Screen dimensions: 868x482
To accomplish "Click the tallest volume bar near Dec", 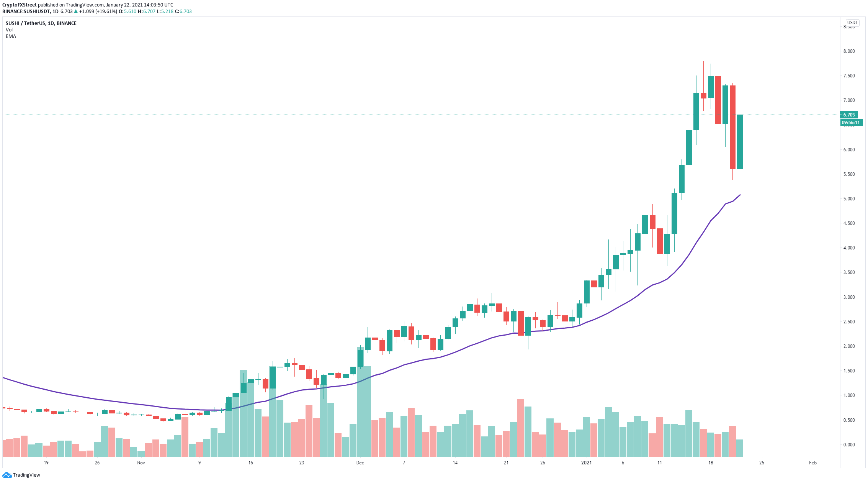I will [x=360, y=402].
